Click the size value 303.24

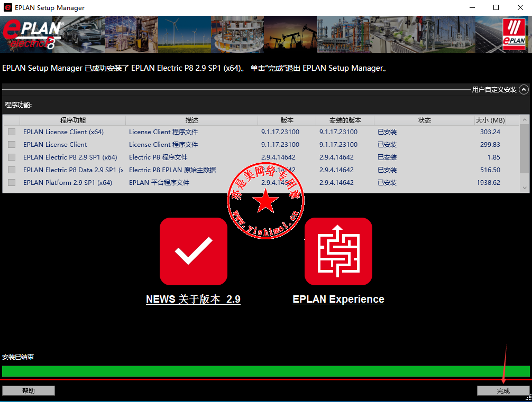[x=490, y=132]
